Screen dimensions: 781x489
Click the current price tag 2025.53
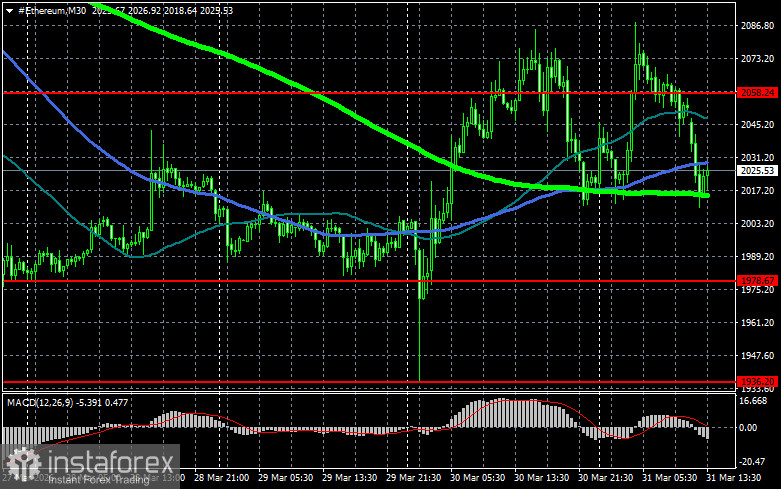pos(757,171)
